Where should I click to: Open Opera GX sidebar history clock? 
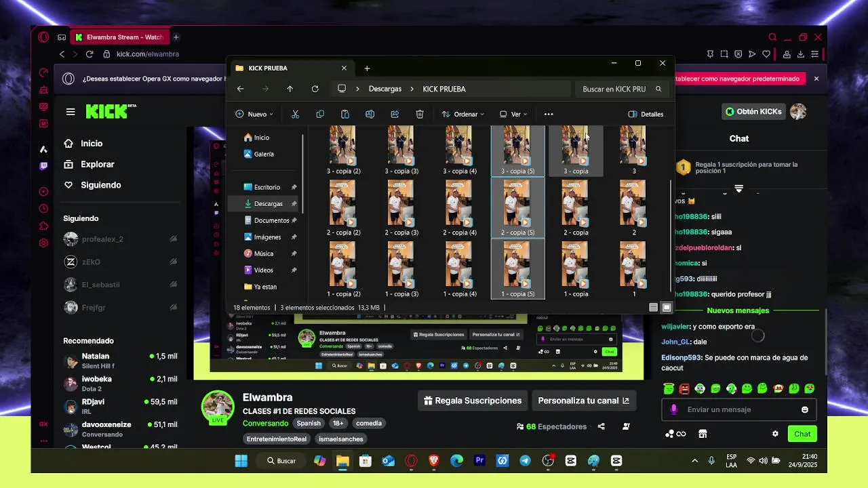43,209
